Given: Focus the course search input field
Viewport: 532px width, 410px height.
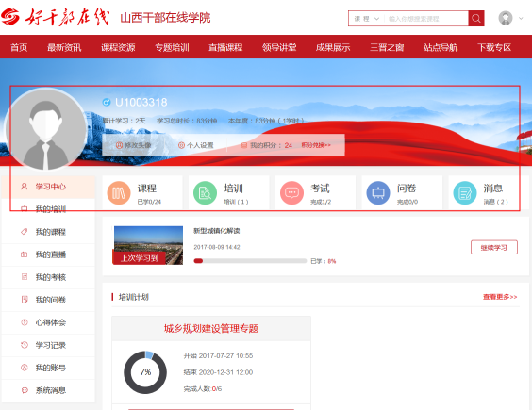Looking at the screenshot, I should click(426, 19).
